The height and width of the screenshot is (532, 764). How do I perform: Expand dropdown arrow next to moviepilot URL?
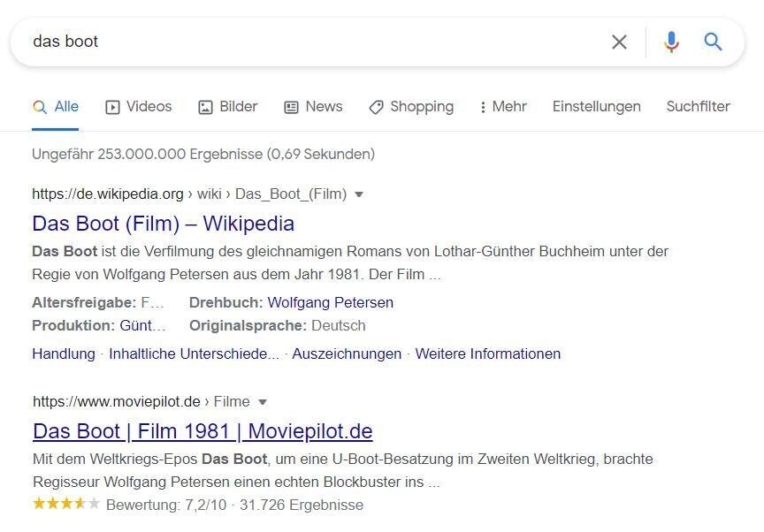263,402
